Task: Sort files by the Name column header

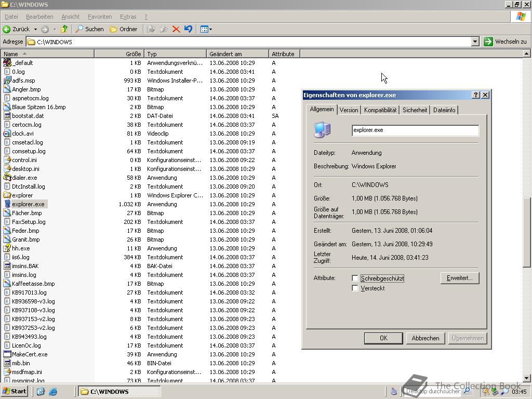Action: (47, 54)
